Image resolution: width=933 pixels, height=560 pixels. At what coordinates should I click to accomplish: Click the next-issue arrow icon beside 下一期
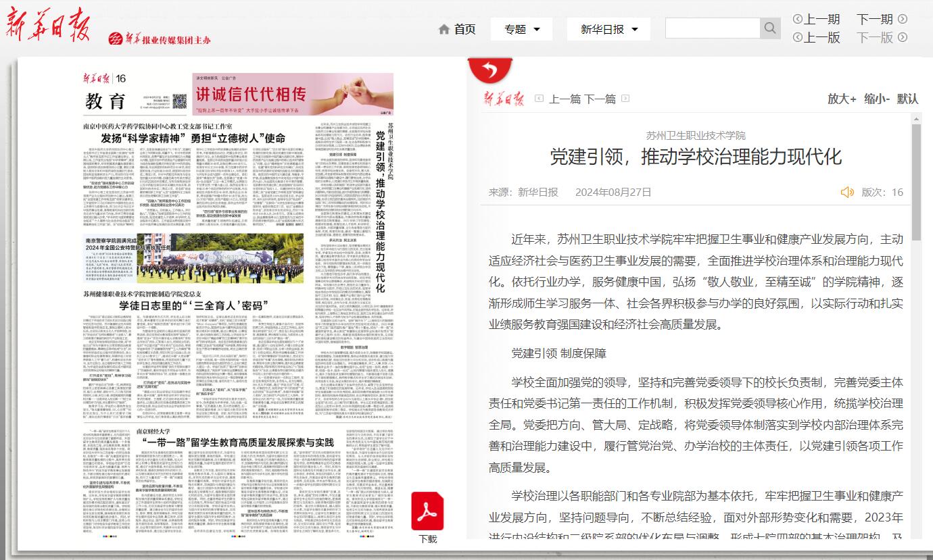pyautogui.click(x=902, y=19)
